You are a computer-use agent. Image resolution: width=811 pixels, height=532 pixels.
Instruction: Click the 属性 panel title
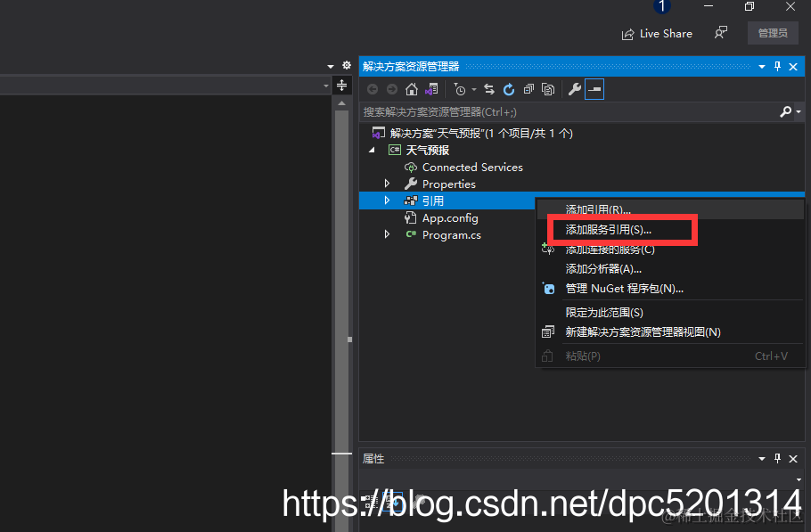[373, 459]
